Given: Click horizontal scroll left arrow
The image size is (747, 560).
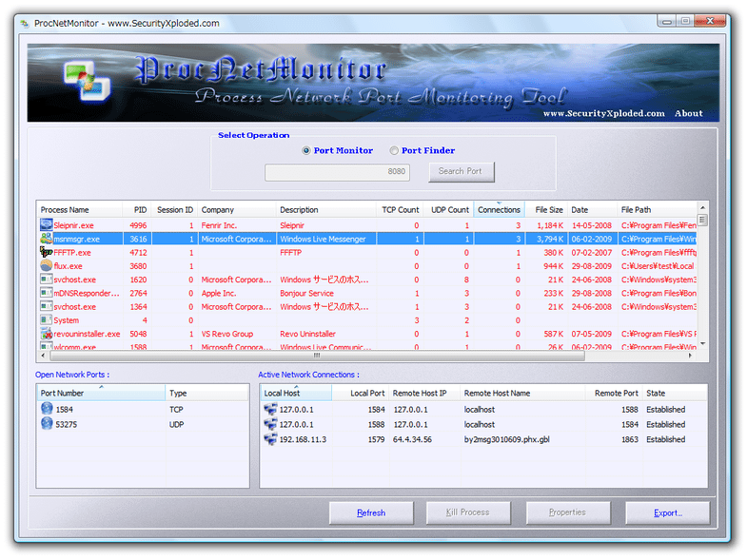Looking at the screenshot, I should [x=43, y=356].
